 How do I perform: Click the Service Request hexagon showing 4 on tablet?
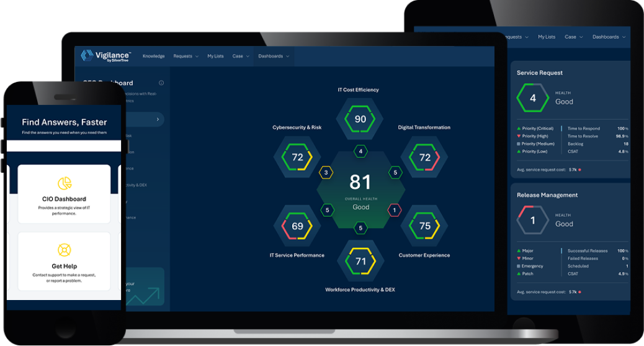click(533, 98)
